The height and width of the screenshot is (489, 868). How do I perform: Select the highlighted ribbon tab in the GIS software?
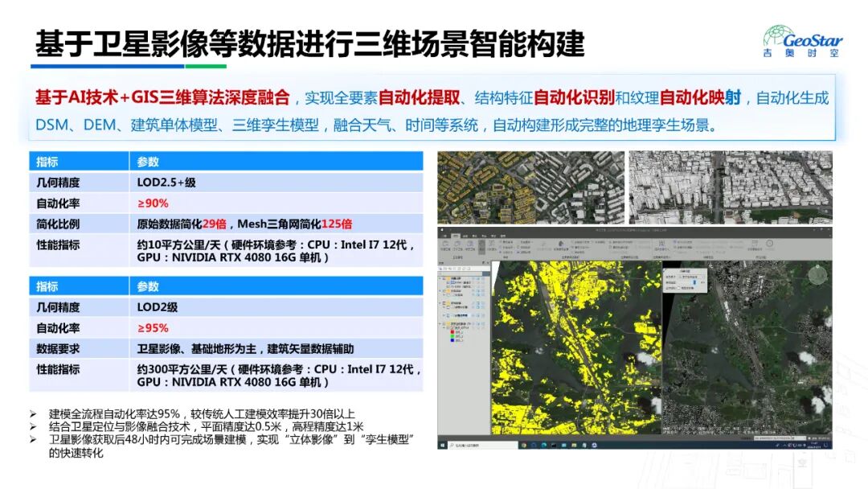tap(456, 236)
